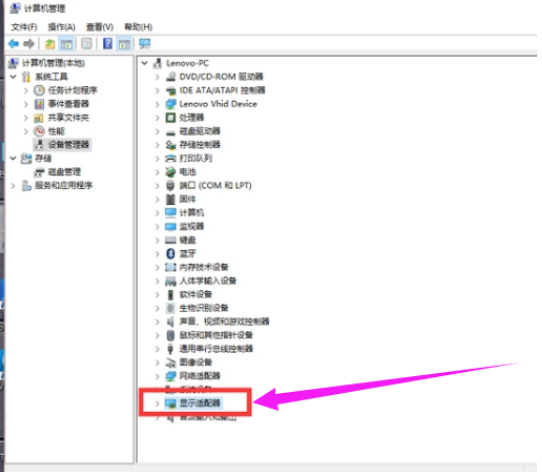The width and height of the screenshot is (542, 472).
Task: Expand the 服务和应用程序 node
Action: (13, 186)
